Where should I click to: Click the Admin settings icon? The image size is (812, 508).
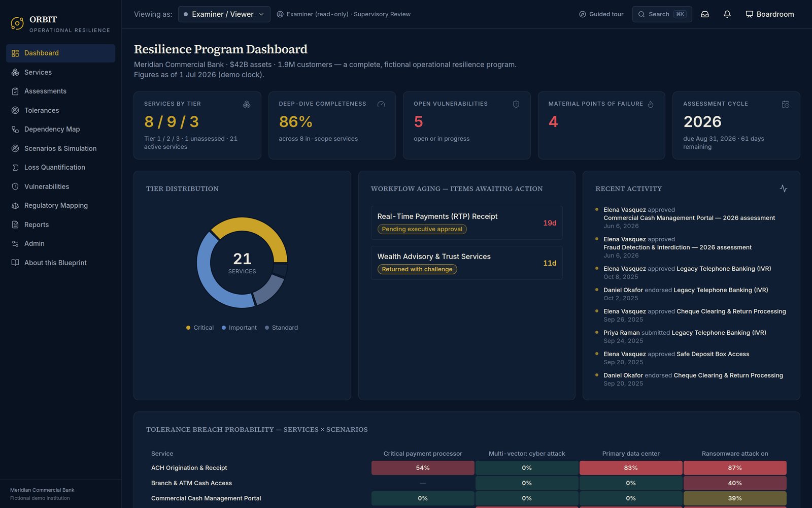15,244
